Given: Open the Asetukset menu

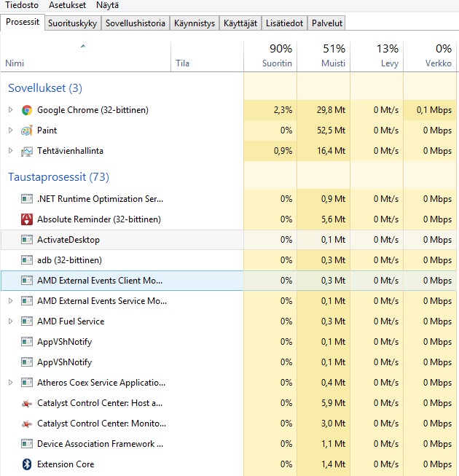Looking at the screenshot, I should tap(67, 5).
